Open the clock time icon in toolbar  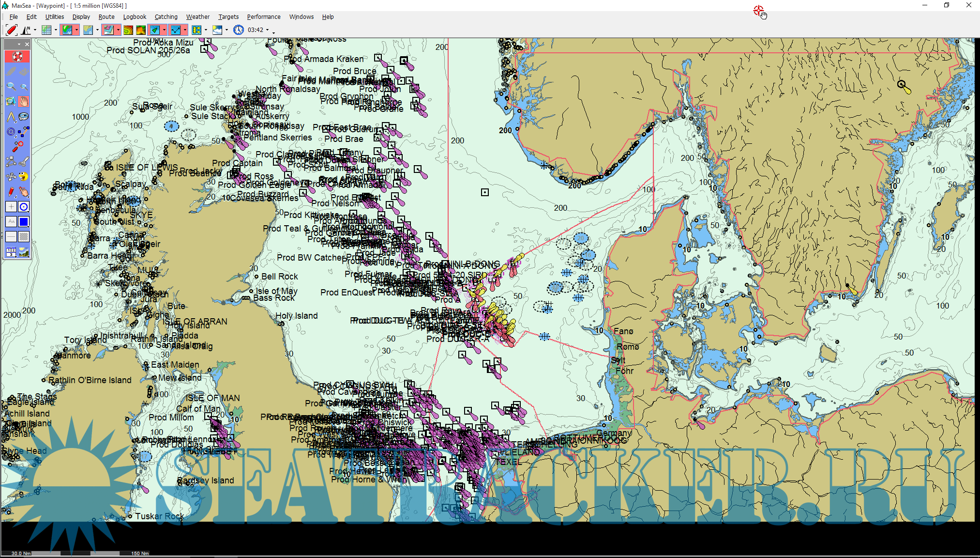(x=239, y=30)
